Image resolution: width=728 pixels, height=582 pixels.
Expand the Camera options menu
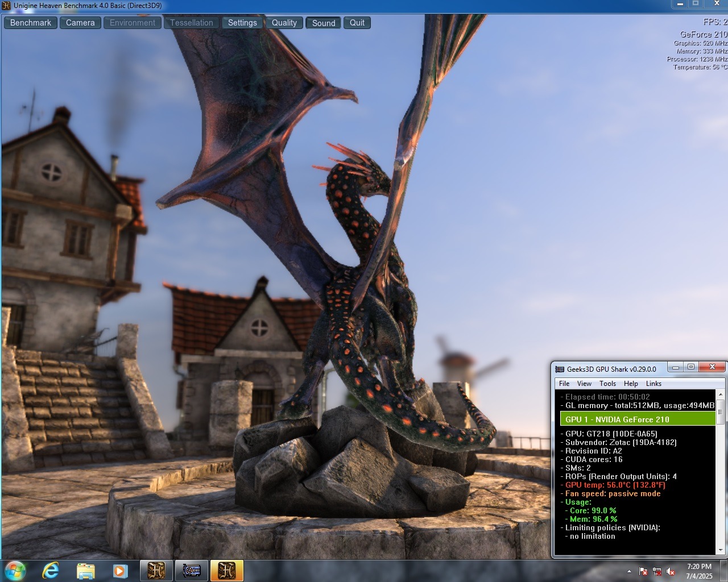coord(80,23)
